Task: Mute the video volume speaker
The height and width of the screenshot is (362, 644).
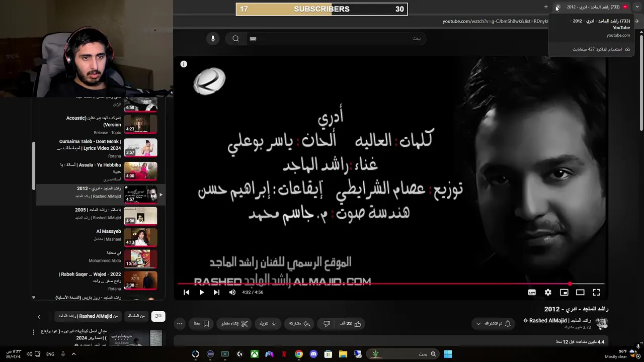Action: point(232,292)
